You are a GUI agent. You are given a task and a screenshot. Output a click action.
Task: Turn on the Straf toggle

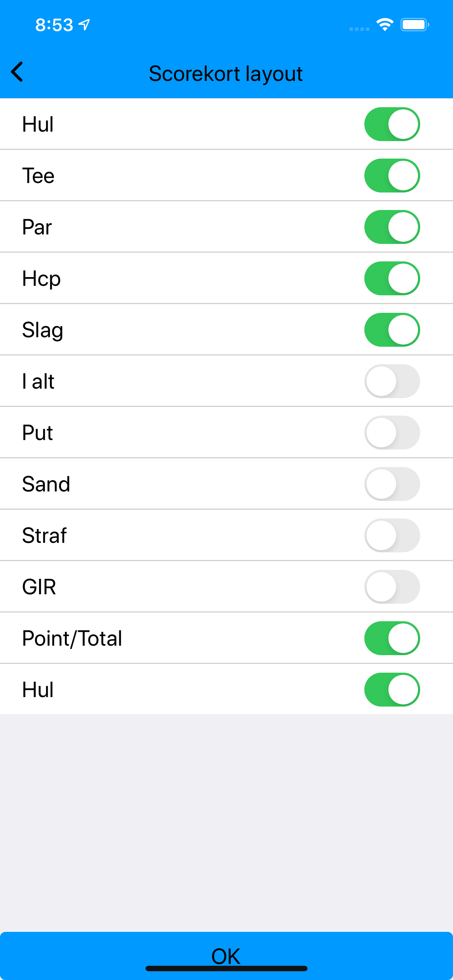[x=392, y=535]
